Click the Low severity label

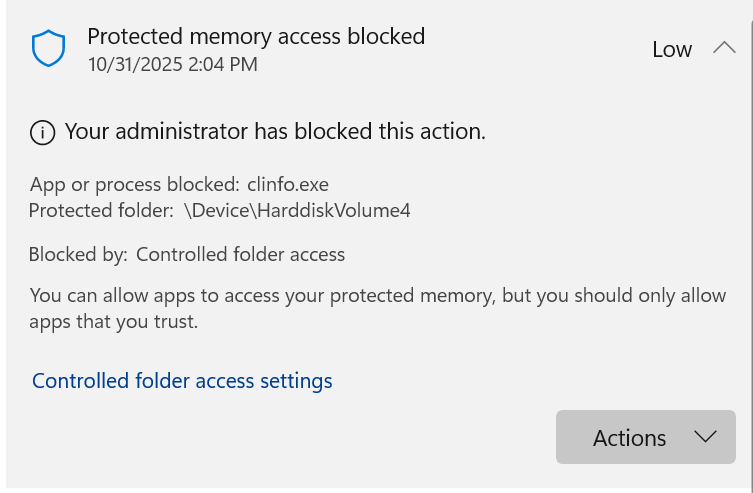tap(672, 49)
